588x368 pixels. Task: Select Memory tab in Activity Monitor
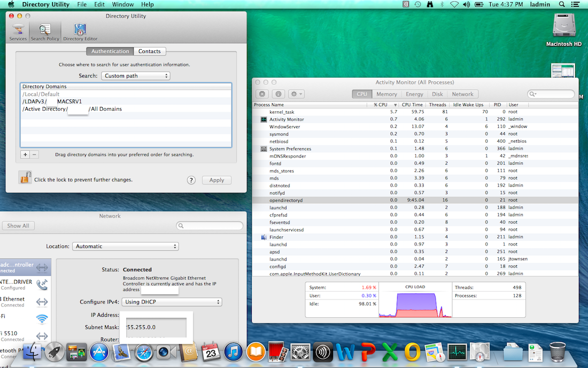(386, 94)
